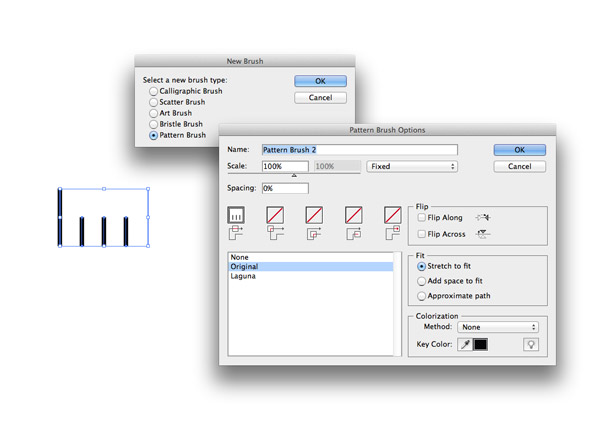Choose Calligraphic Brush type
The width and height of the screenshot is (600, 432).
154,91
